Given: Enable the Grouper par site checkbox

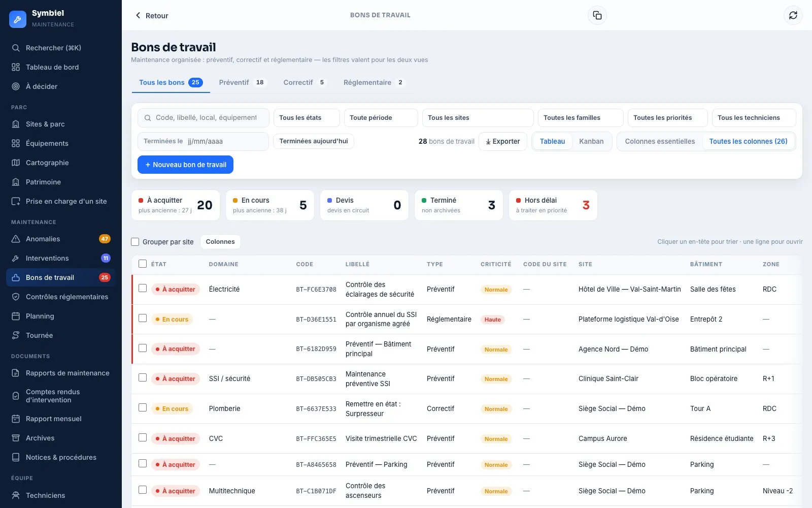Looking at the screenshot, I should tap(135, 242).
